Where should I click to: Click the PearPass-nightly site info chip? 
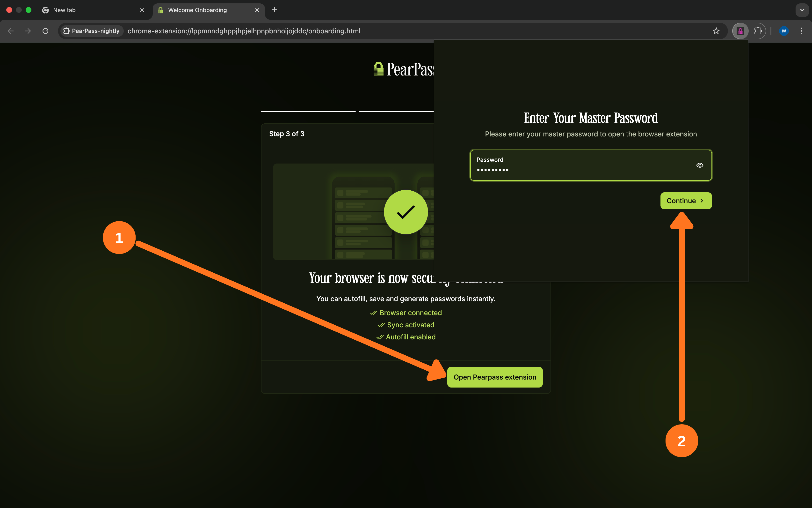coord(92,31)
